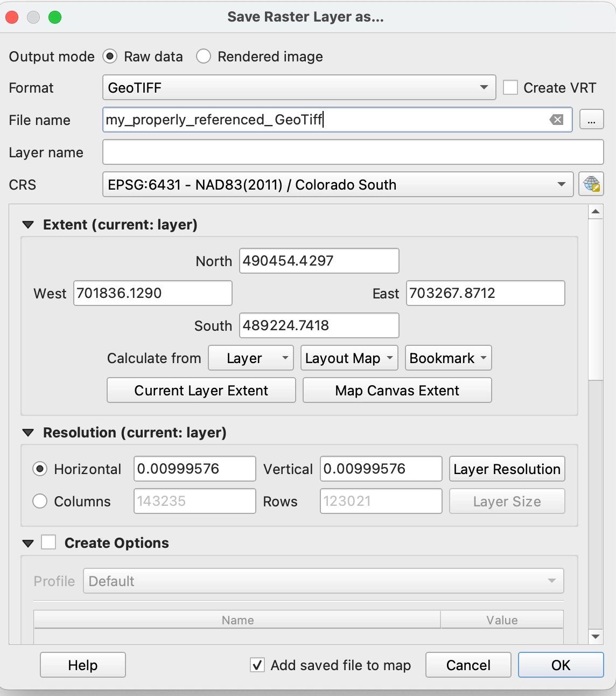Select Rendered image output mode
Viewport: 616px width, 696px height.
coord(204,57)
